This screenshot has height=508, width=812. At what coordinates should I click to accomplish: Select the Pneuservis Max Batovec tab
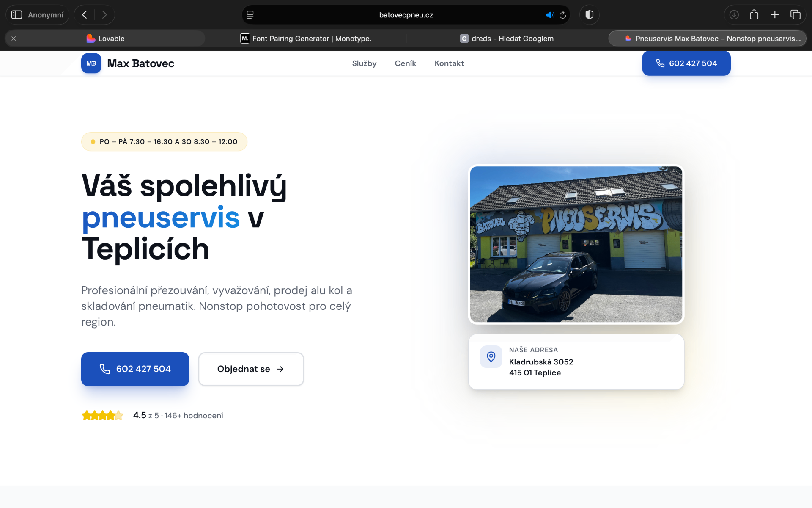(708, 39)
